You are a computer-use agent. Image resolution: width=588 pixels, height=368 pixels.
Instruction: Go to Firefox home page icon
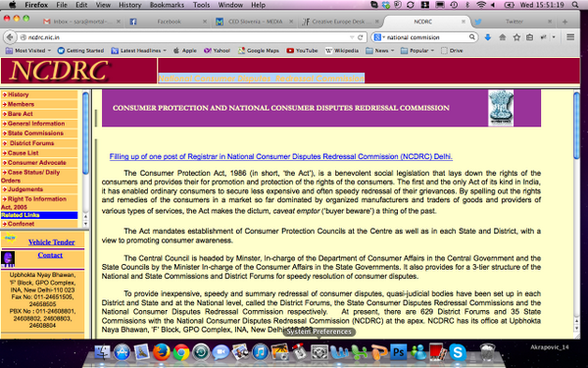pyautogui.click(x=503, y=37)
